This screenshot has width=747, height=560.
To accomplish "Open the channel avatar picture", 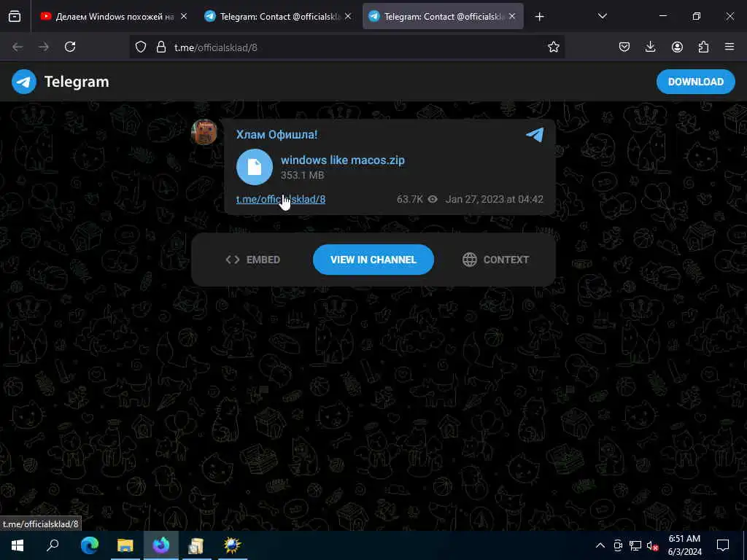I will tap(204, 132).
